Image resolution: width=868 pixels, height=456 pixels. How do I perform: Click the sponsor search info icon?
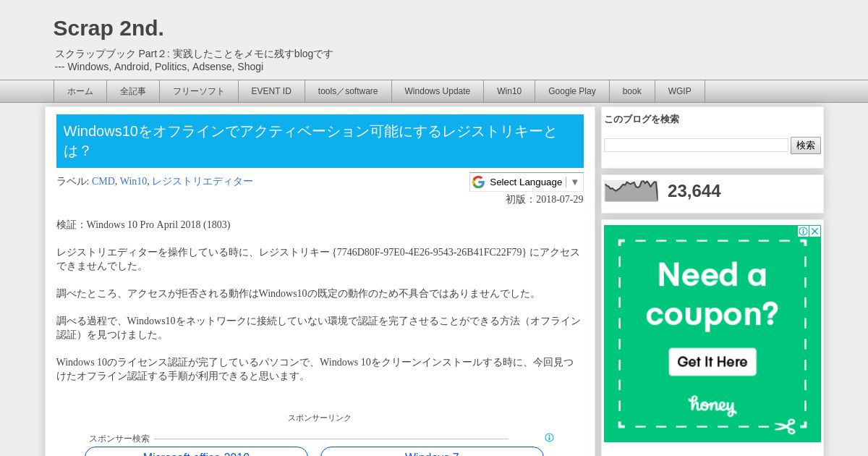coord(549,438)
